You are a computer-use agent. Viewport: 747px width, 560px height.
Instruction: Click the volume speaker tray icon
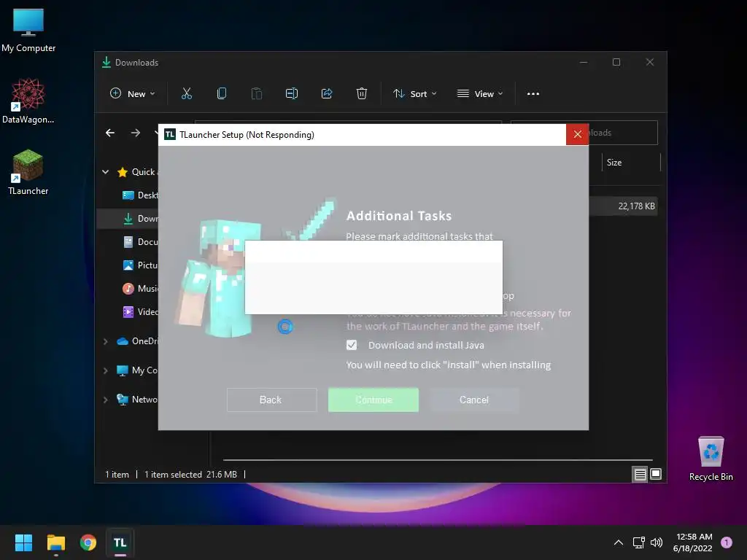click(657, 542)
